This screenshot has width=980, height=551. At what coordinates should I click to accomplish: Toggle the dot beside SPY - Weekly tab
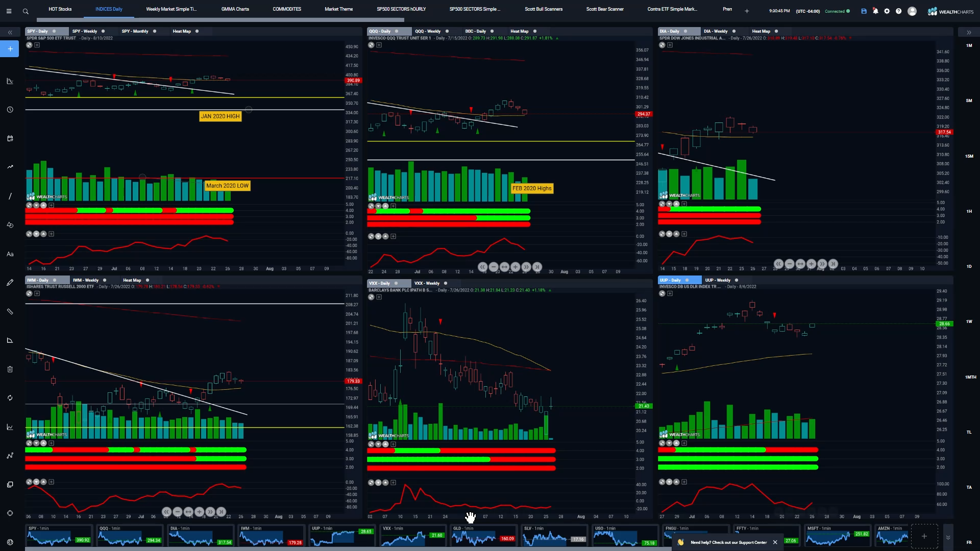(103, 31)
